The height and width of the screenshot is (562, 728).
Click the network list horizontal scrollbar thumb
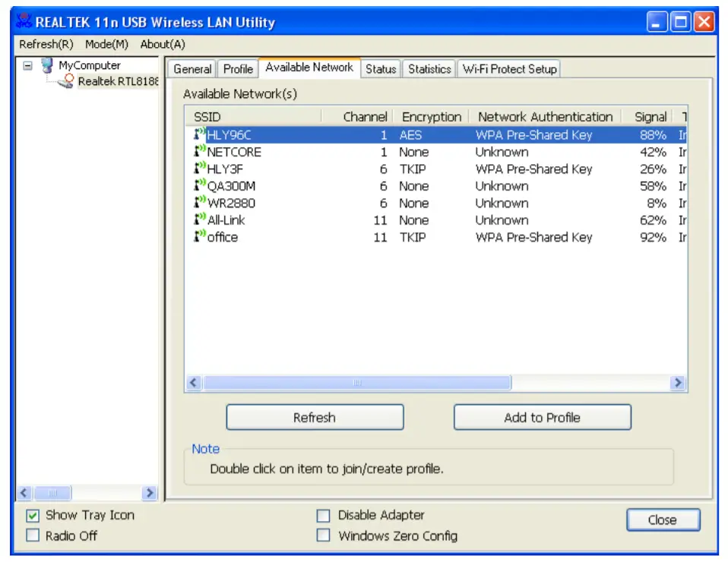357,384
